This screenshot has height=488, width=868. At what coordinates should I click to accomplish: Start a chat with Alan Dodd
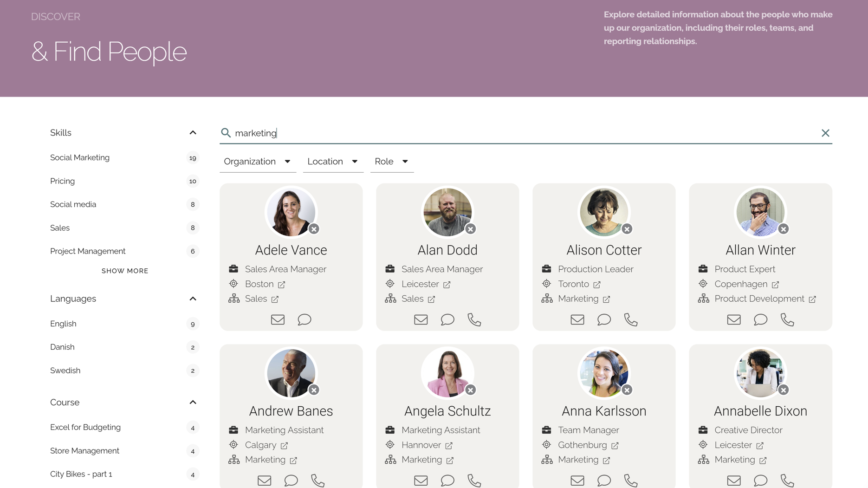[x=447, y=319]
